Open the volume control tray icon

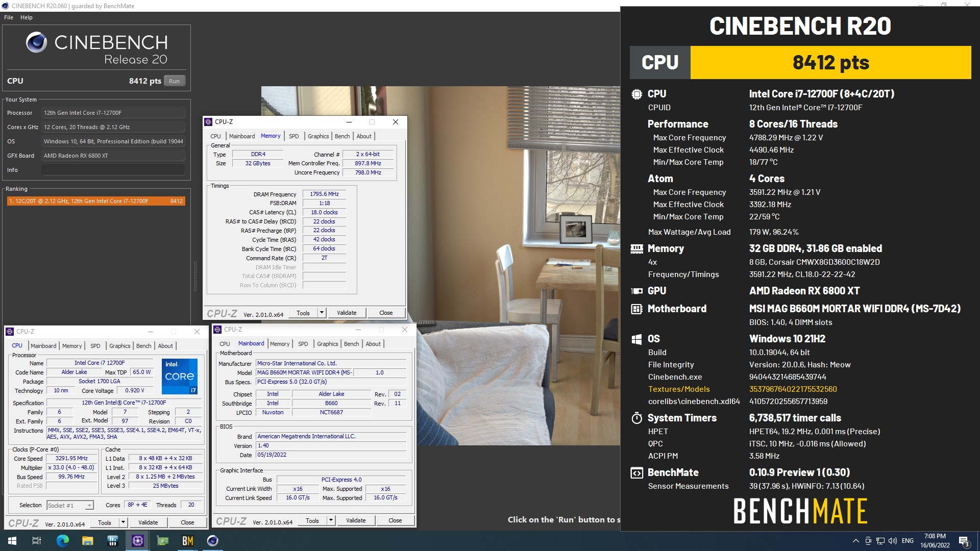click(x=893, y=541)
